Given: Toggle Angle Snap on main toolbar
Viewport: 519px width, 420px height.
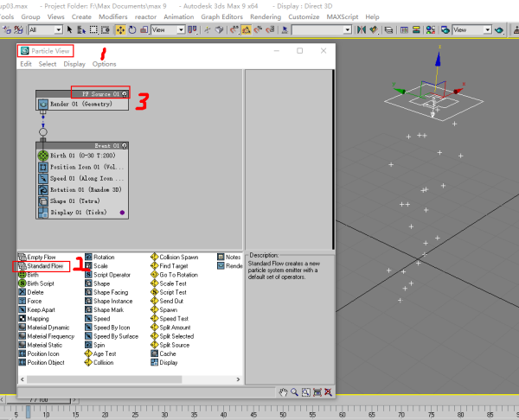Looking at the screenshot, I should point(246,29).
